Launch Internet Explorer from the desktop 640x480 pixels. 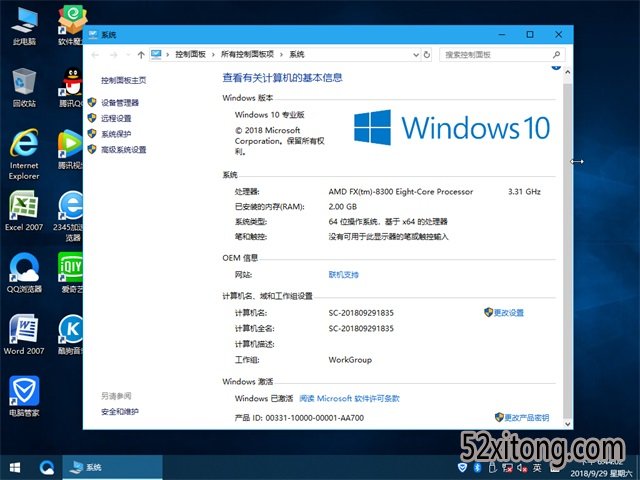(x=24, y=154)
